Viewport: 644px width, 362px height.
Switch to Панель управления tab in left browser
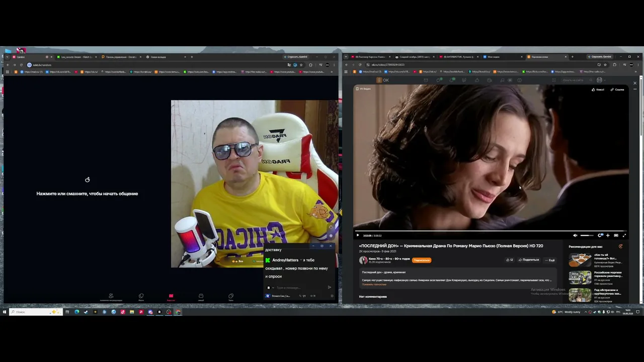click(121, 57)
